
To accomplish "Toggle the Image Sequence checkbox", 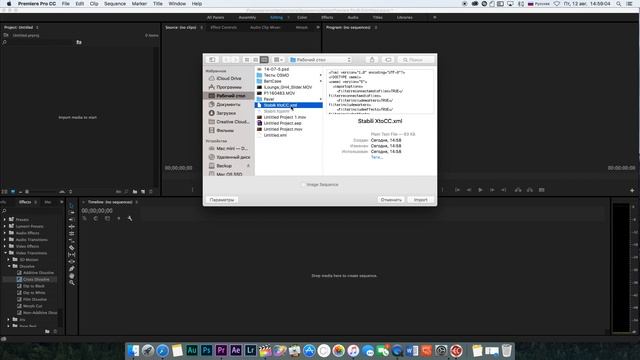I will (303, 184).
